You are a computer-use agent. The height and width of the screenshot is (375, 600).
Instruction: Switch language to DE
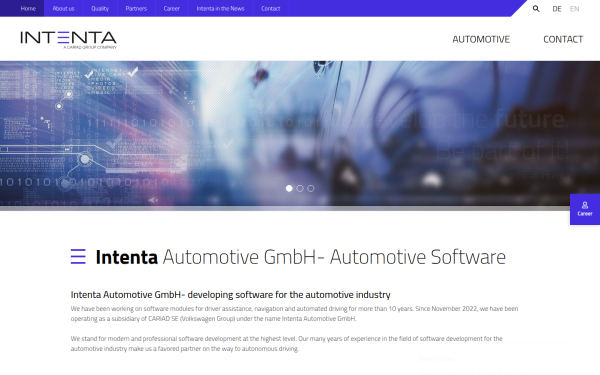557,9
